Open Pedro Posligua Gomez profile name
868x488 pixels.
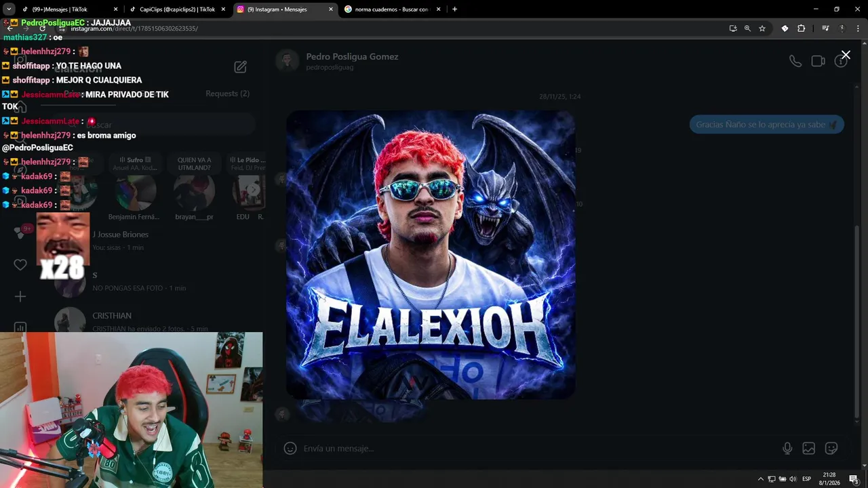coord(352,57)
